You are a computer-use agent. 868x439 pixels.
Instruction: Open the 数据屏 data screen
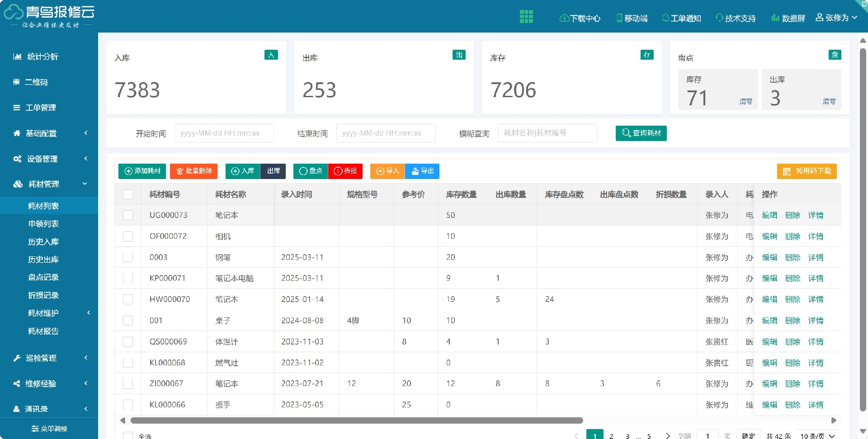tap(788, 18)
